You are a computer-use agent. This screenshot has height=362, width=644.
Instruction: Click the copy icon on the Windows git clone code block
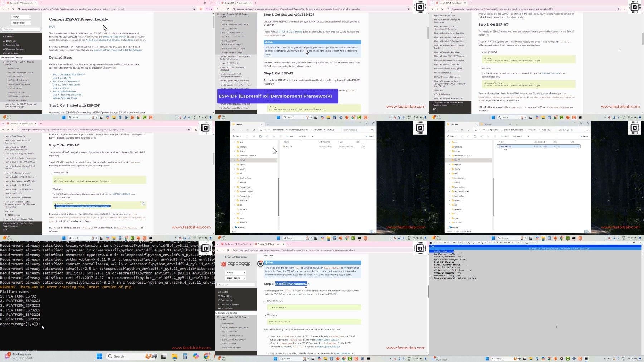tap(143, 203)
